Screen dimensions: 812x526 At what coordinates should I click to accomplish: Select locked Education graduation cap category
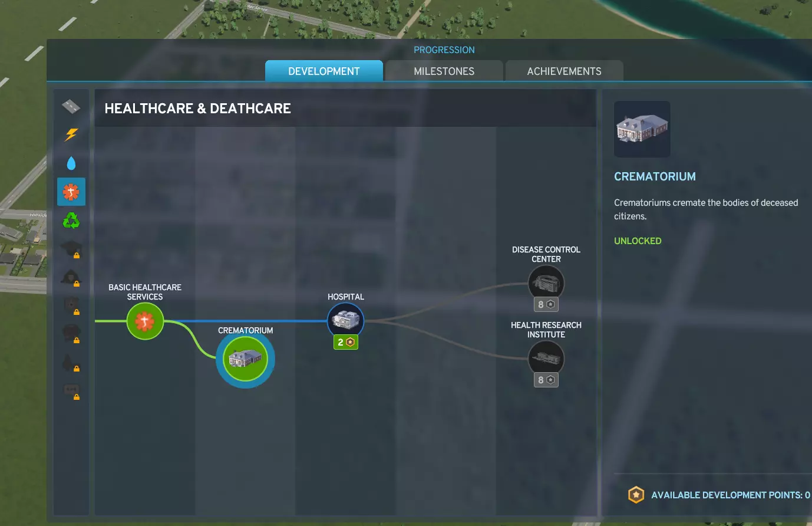pos(71,249)
